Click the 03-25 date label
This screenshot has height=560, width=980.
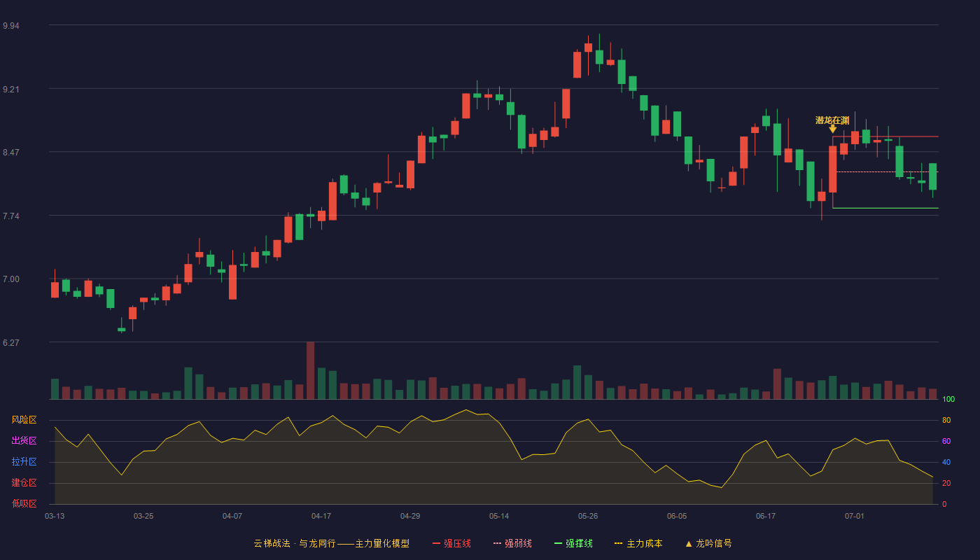(x=143, y=516)
